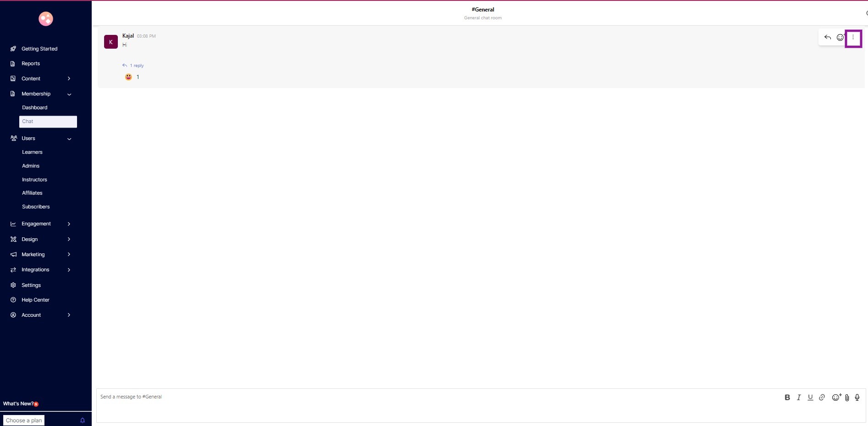868x426 pixels.
Task: Click the Account person icon
Action: 13,315
